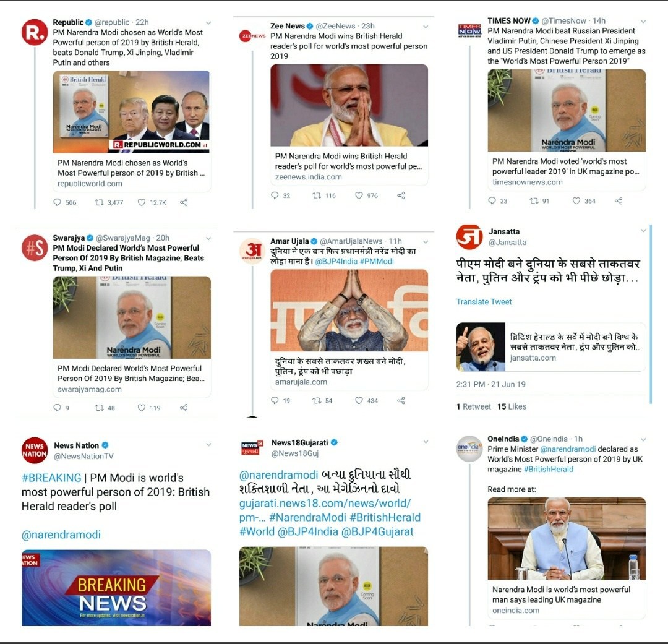The height and width of the screenshot is (644, 668).
Task: Open the Jansatta profile logo
Action: 469,236
